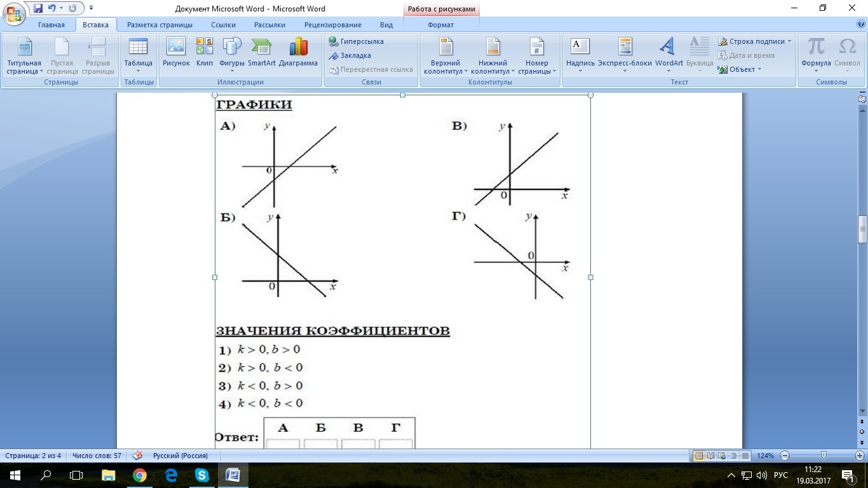Switch to full screen reading view
The image size is (868, 488).
pos(710,456)
